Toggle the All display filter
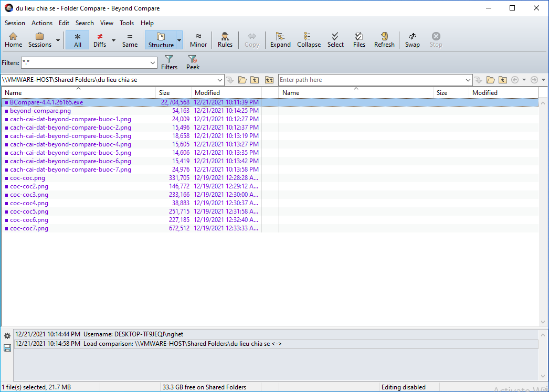This screenshot has height=392, width=549. [x=78, y=40]
